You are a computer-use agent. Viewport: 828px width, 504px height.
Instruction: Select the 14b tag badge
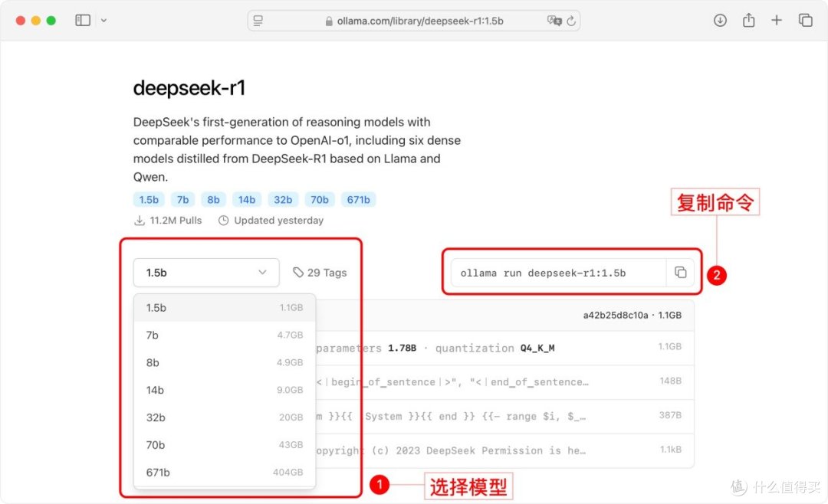coord(247,199)
